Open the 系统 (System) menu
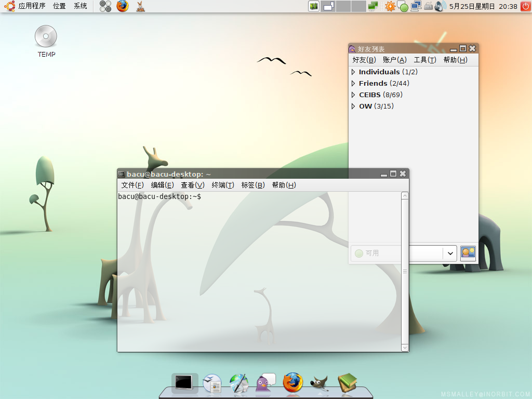The image size is (532, 399). (81, 6)
